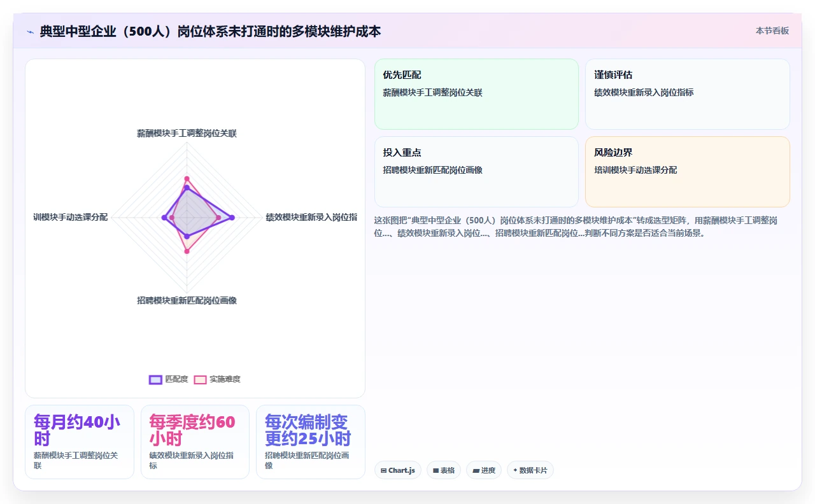
Task: Click radar axis label 招聘模块重新匹配岗位画像
Action: 187,300
